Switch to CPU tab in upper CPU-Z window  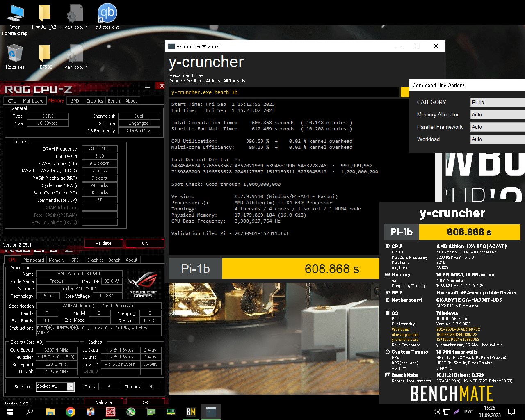[x=12, y=101]
